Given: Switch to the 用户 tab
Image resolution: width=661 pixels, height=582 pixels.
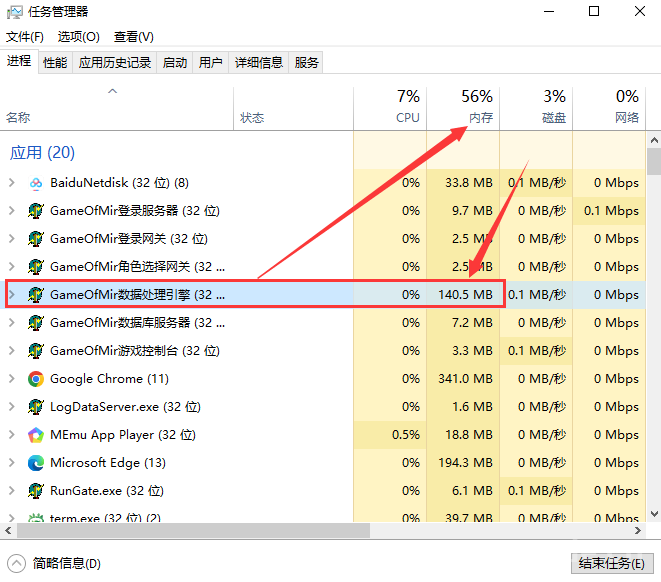Looking at the screenshot, I should [x=210, y=63].
